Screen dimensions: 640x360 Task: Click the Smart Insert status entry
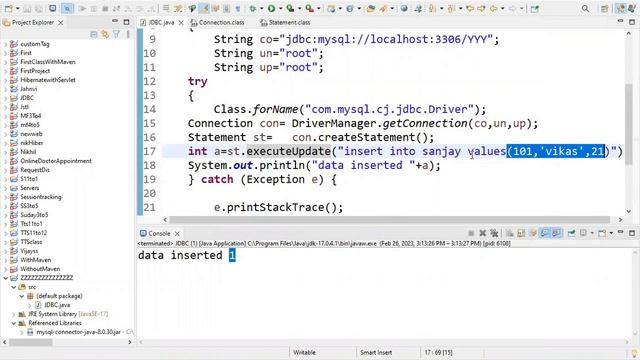[376, 352]
